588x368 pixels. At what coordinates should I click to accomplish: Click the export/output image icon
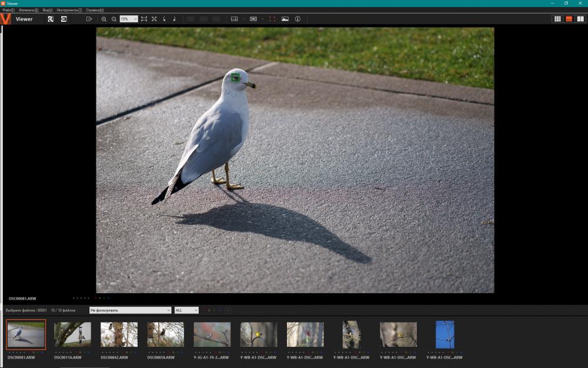(x=89, y=19)
